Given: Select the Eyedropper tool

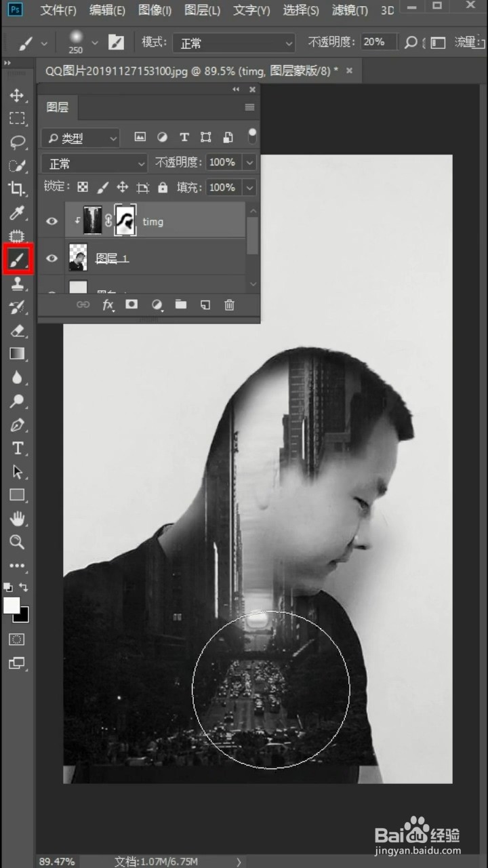Looking at the screenshot, I should [x=17, y=213].
